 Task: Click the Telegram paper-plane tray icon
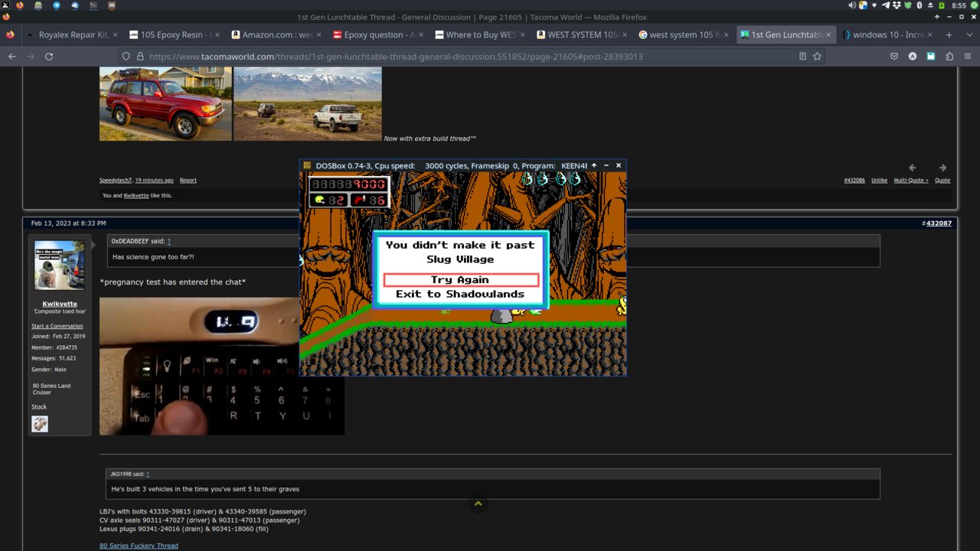tap(886, 5)
